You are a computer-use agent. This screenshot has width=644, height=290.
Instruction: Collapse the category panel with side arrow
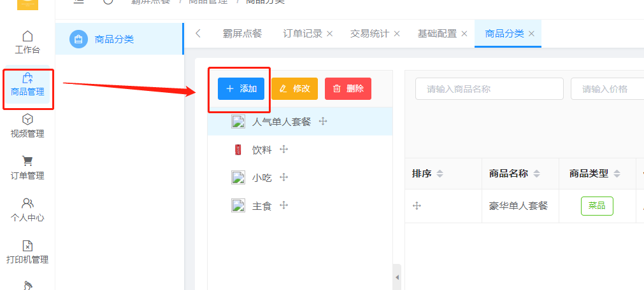(397, 277)
